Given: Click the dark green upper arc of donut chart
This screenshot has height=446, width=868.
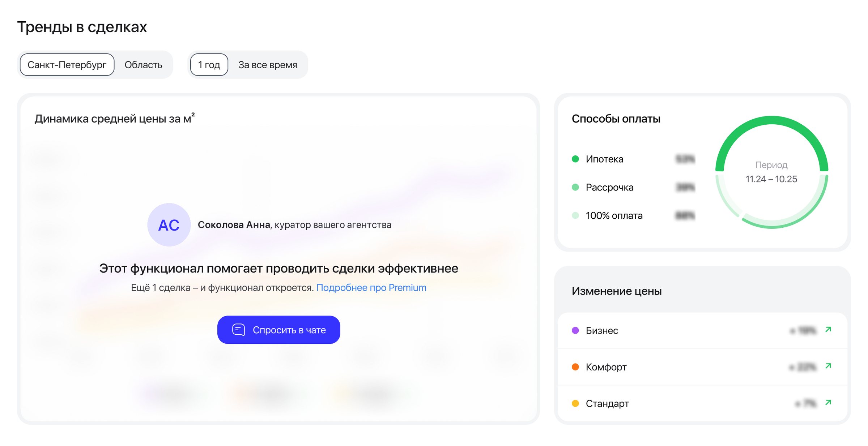Looking at the screenshot, I should point(772,120).
